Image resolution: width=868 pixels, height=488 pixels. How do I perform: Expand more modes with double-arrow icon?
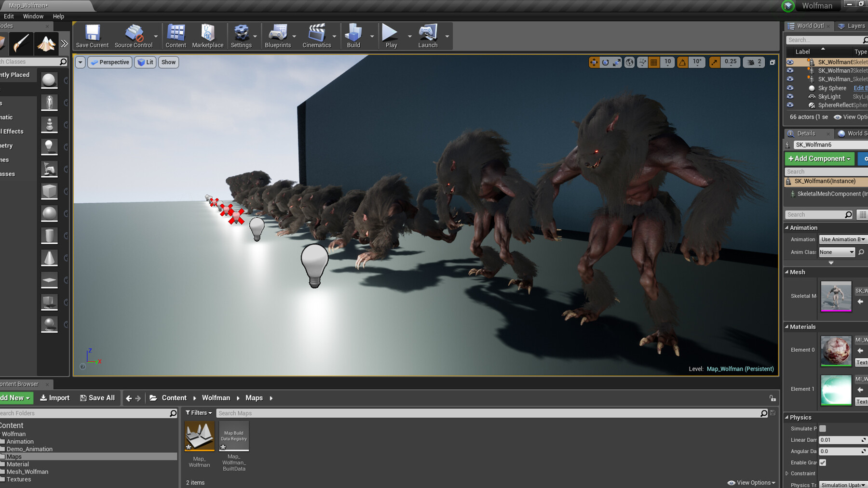point(64,44)
